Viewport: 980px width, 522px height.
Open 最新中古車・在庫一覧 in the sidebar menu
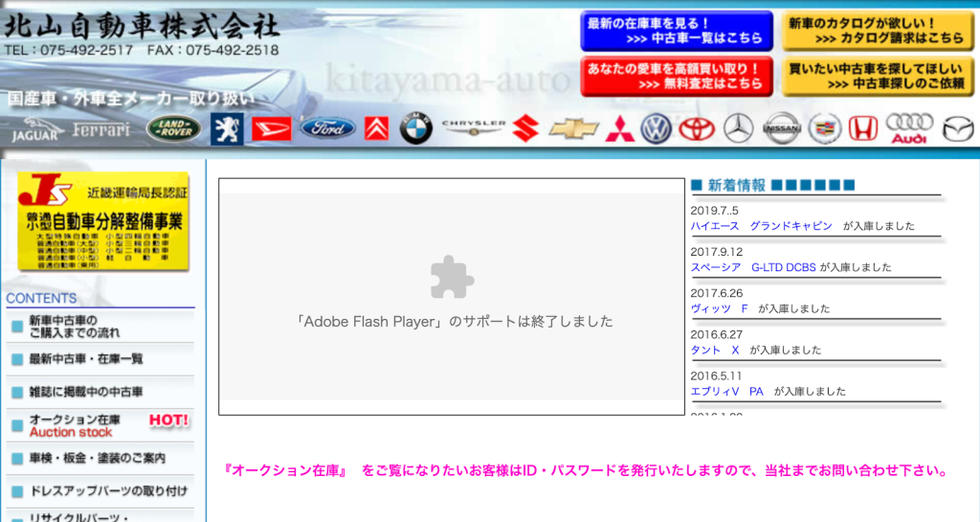[86, 359]
